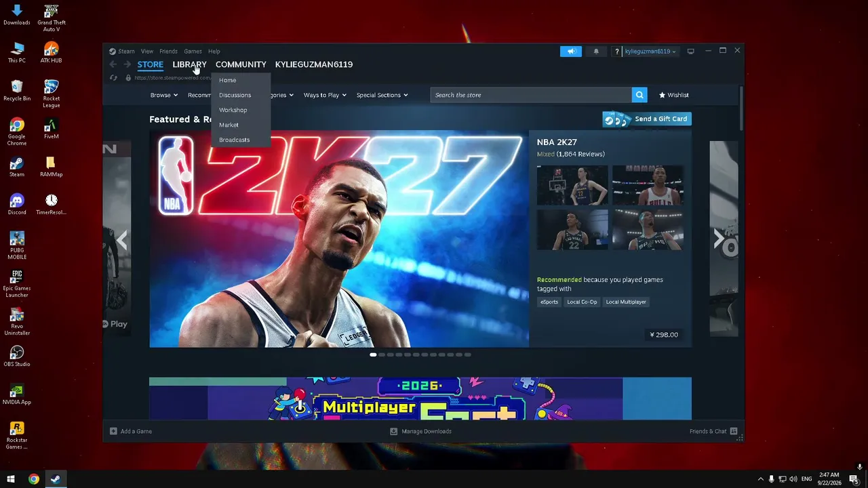Select the first carousel page dot
This screenshot has height=488, width=868.
(373, 354)
